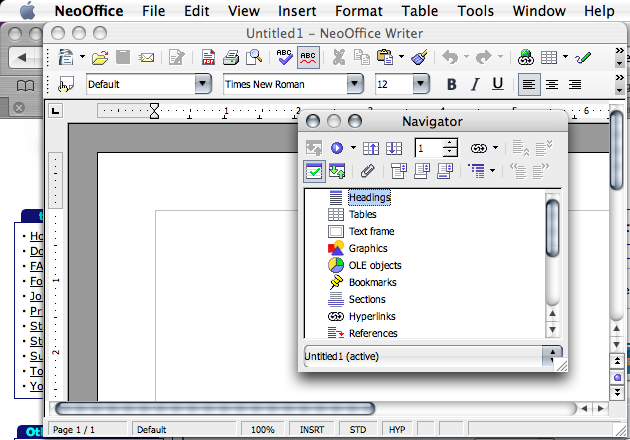The width and height of the screenshot is (630, 440).
Task: Toggle Show Draw Functions pencil icon
Action: tap(583, 57)
